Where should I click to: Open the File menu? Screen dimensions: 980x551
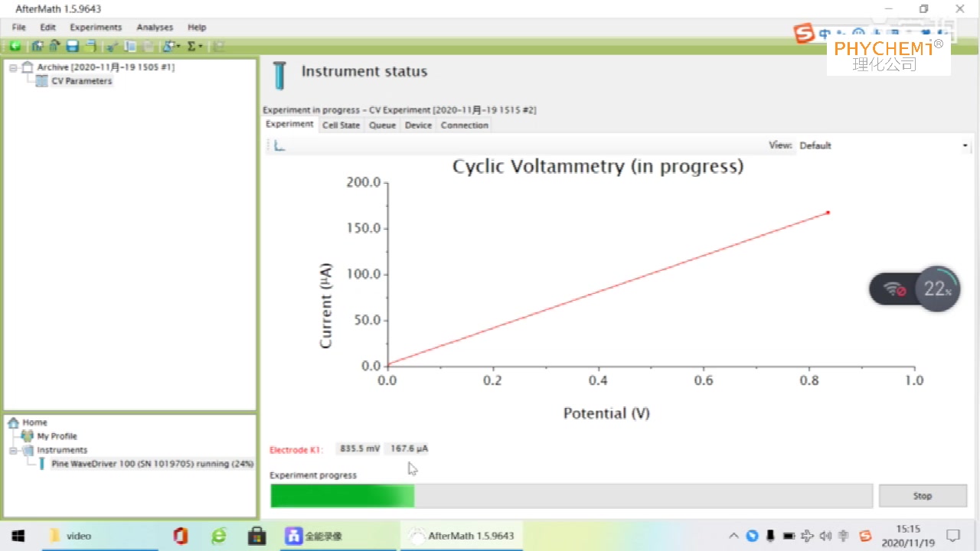tap(19, 27)
